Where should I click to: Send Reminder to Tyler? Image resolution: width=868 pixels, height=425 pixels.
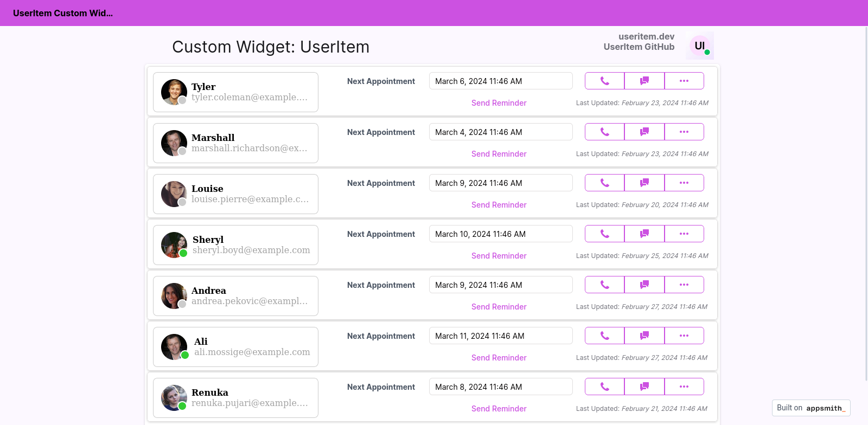(499, 103)
